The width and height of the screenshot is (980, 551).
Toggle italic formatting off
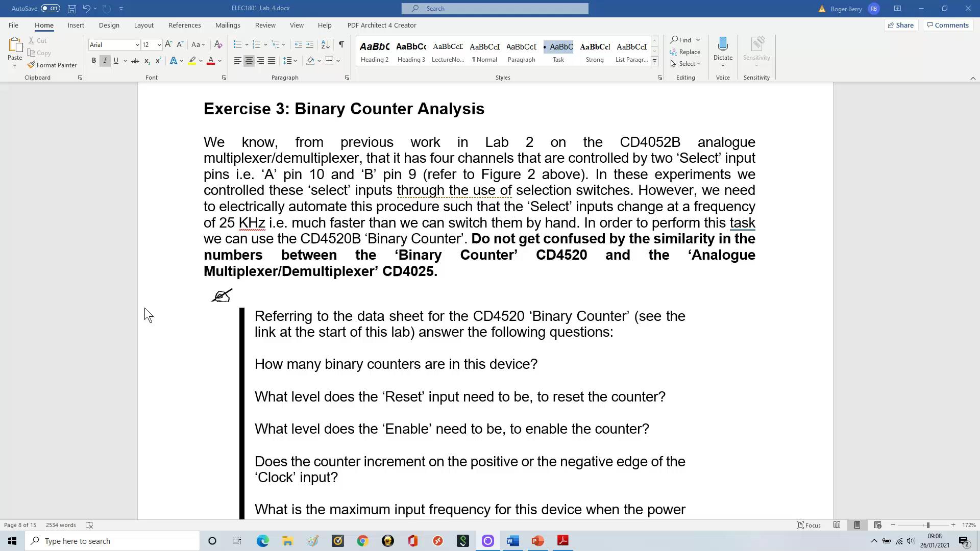coord(105,61)
